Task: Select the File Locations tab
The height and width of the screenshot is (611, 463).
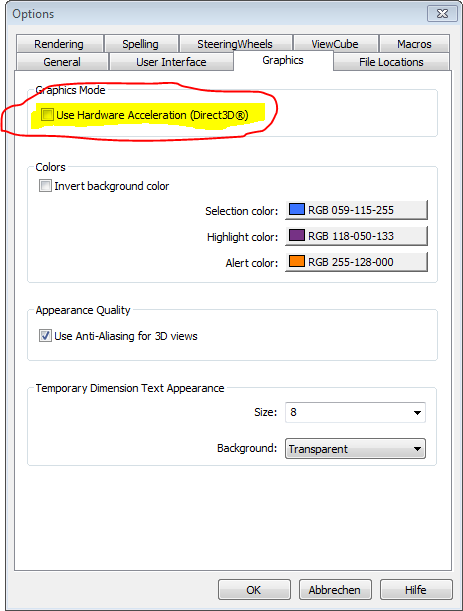Action: pos(391,62)
